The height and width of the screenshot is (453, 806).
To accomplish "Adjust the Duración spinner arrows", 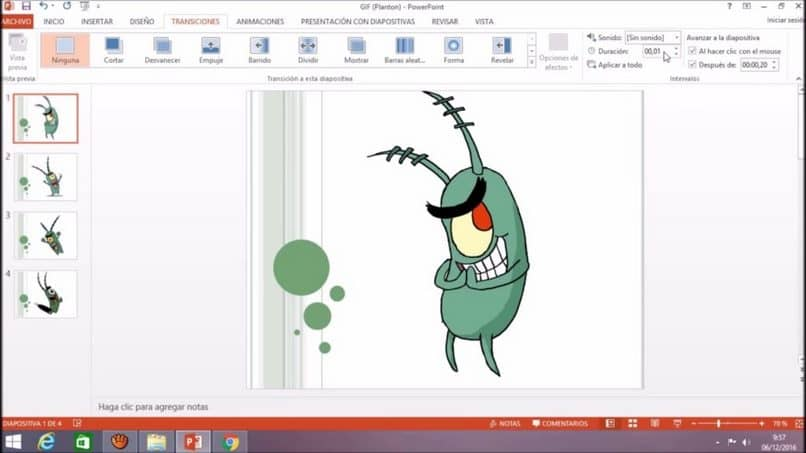I will 676,51.
